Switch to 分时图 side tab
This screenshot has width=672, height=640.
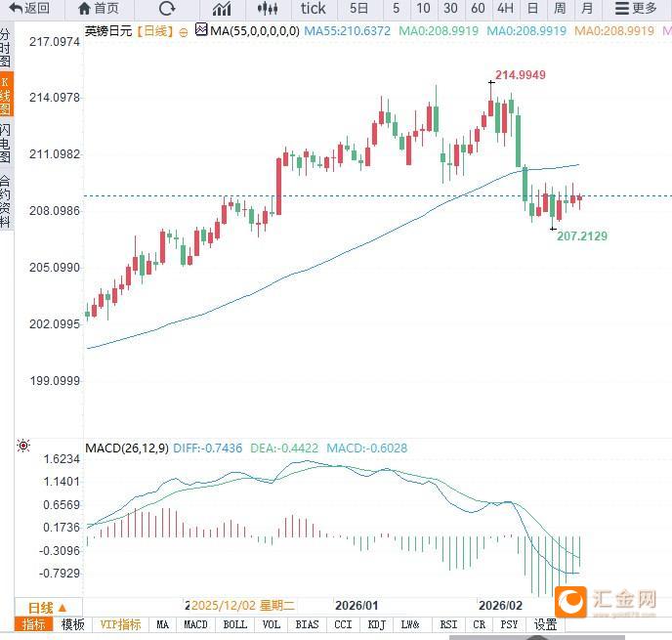pos(6,47)
